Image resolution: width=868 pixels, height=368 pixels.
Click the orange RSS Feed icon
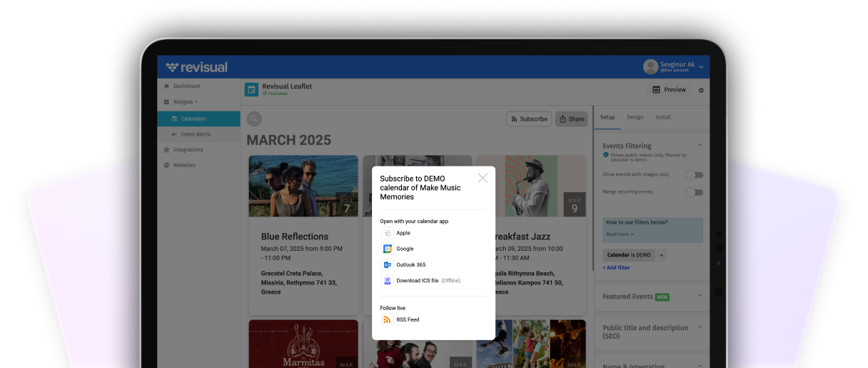pos(387,320)
